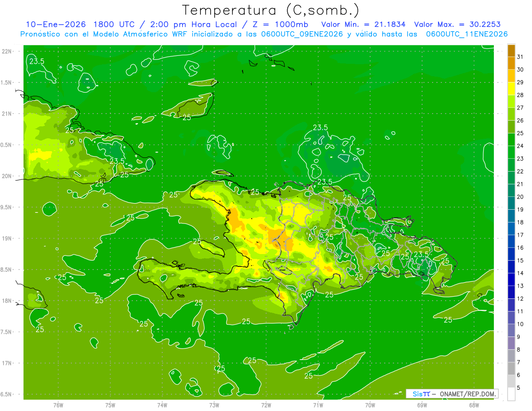This screenshot has height=411, width=532.
Task: Click the 76W longitude label
Action: (x=58, y=405)
